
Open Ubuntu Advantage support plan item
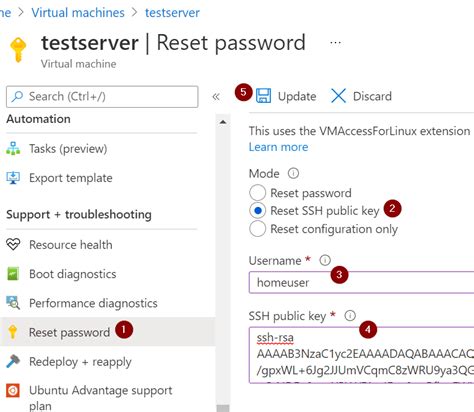click(102, 397)
